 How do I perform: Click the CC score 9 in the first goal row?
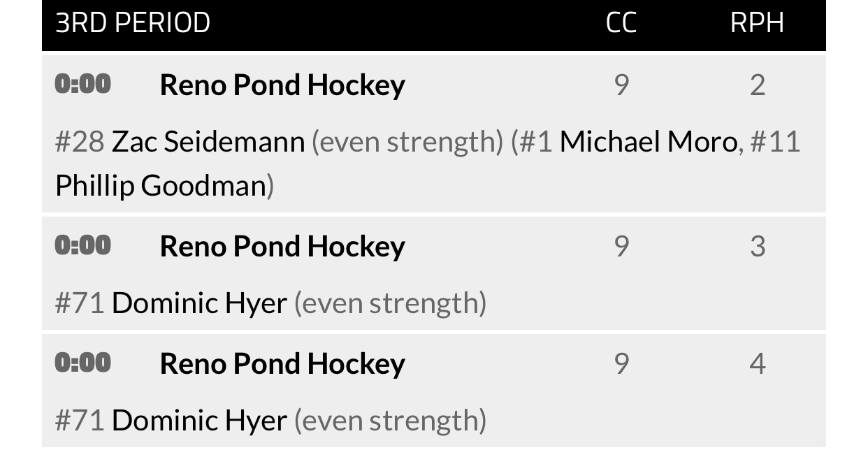coord(621,85)
